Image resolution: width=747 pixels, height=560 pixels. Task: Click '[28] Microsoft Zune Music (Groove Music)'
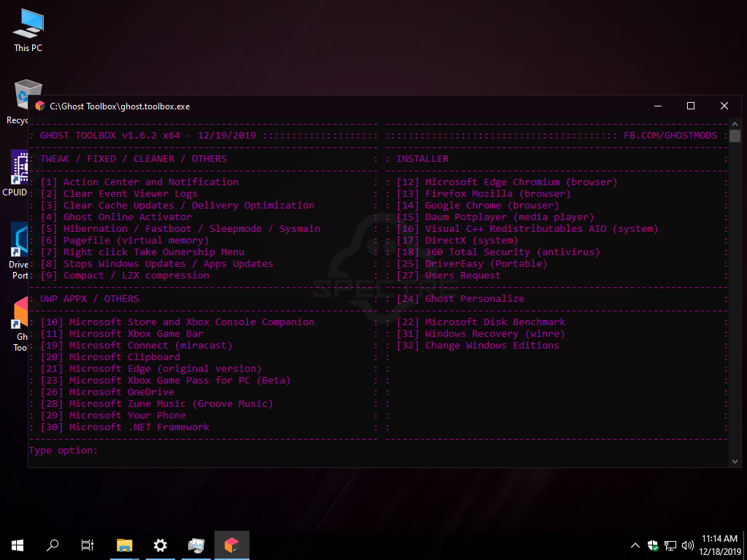coord(158,403)
